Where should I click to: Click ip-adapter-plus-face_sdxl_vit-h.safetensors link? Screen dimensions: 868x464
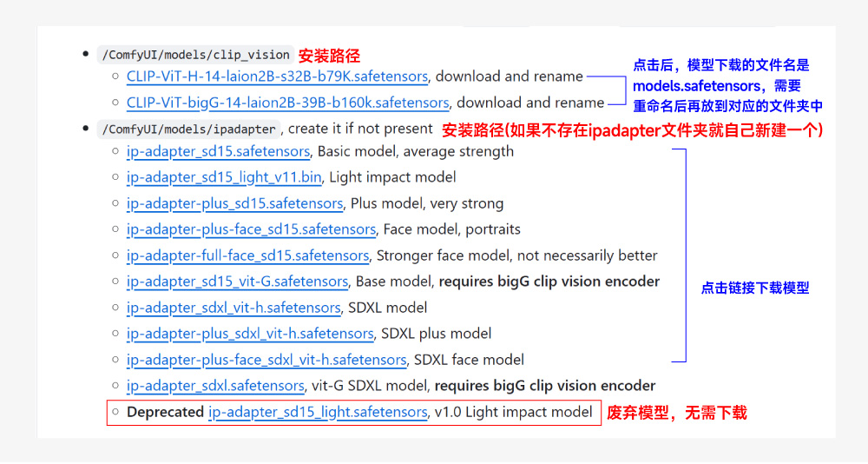click(x=266, y=360)
